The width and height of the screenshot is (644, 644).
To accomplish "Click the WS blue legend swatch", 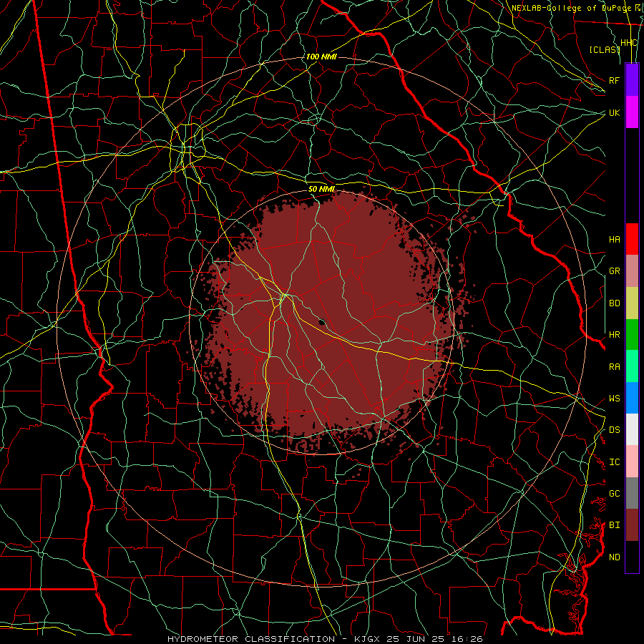I will pyautogui.click(x=632, y=398).
